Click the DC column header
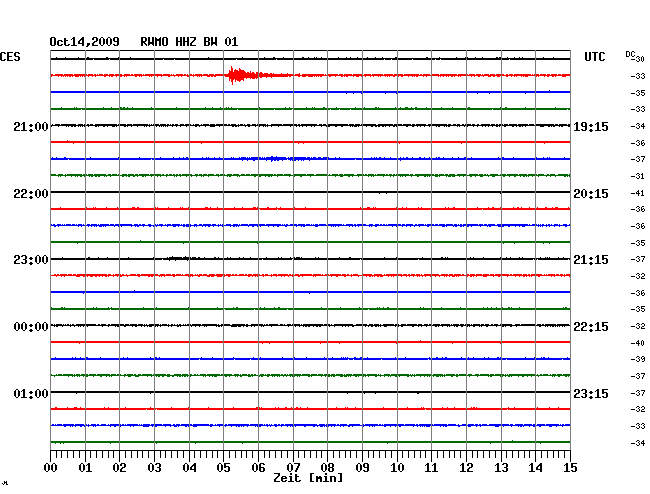 (x=630, y=54)
